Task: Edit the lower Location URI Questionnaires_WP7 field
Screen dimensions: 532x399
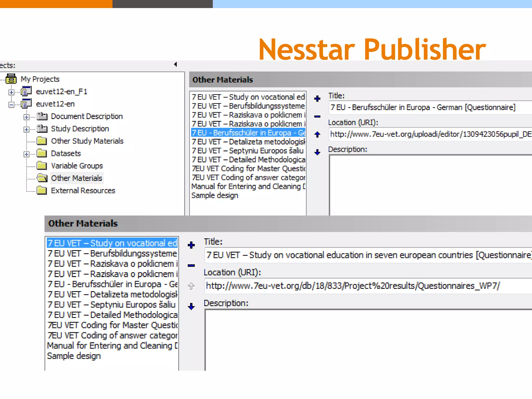Action: (368, 286)
